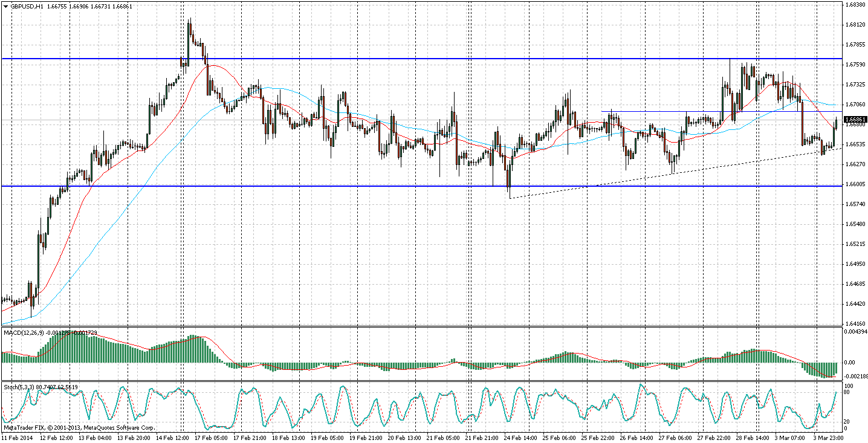The width and height of the screenshot is (868, 443).
Task: Click the 1.64160 price scale label
Action: [855, 324]
